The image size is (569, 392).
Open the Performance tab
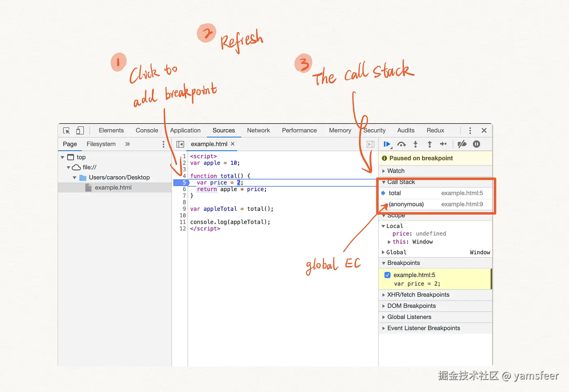coord(299,130)
